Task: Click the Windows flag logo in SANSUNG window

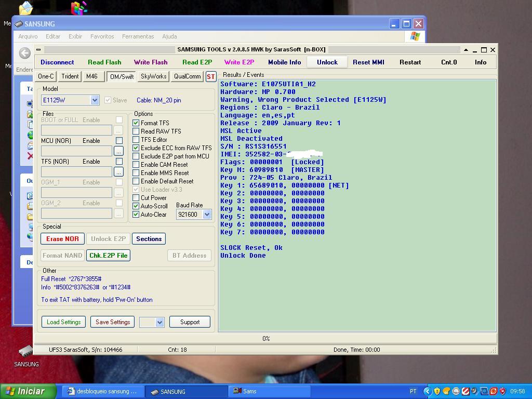Action: 415,36
